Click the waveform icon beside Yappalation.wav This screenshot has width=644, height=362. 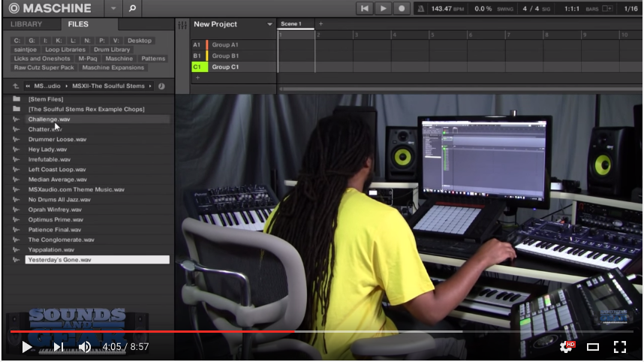click(x=16, y=250)
